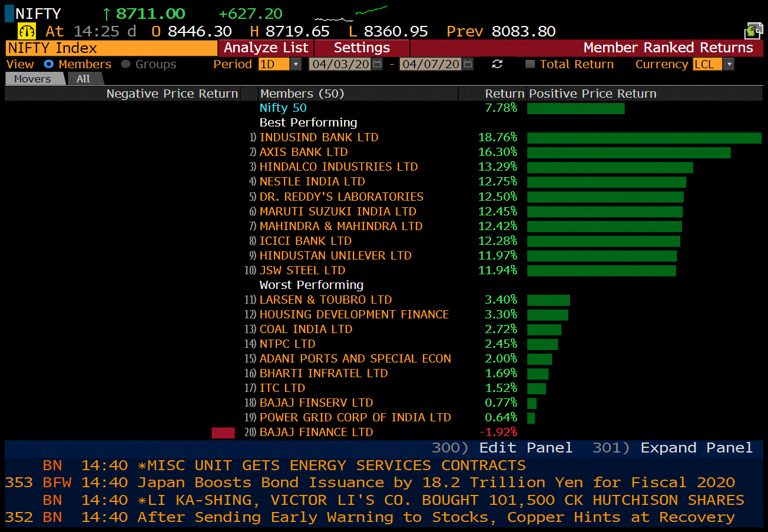
Task: Click the Analyze List button
Action: coord(266,48)
